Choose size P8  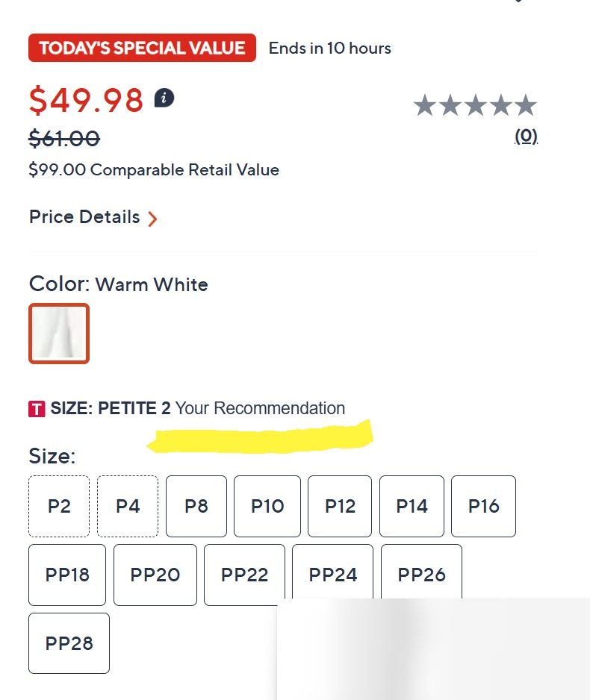click(196, 506)
